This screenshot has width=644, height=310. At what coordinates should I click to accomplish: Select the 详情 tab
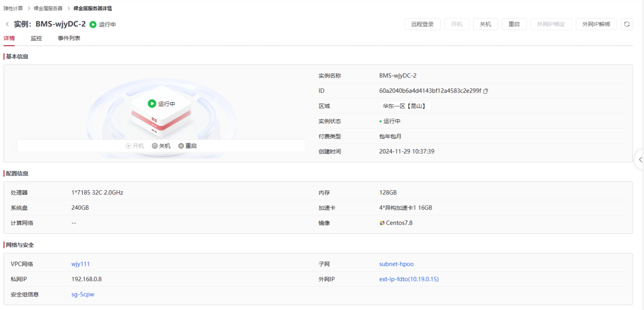tap(9, 38)
